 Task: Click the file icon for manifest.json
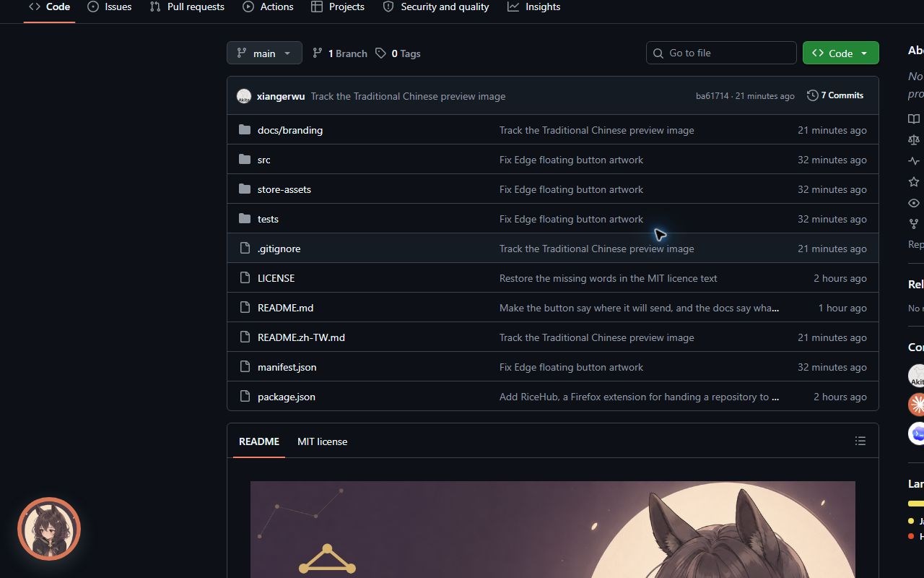point(245,367)
